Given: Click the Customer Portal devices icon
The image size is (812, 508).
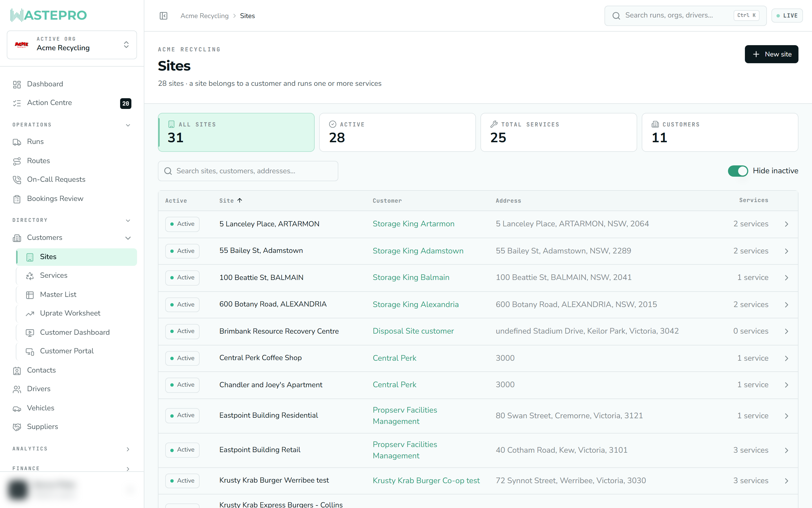Looking at the screenshot, I should click(30, 351).
